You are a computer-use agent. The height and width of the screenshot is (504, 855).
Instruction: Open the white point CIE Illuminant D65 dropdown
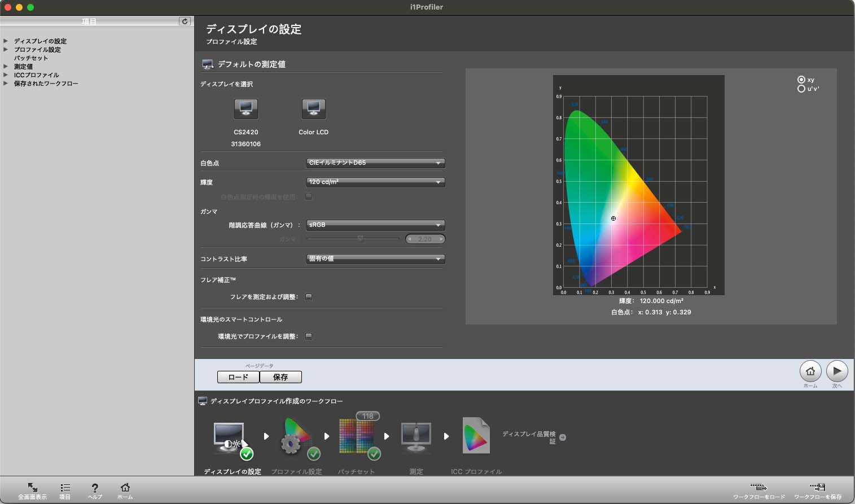[375, 163]
